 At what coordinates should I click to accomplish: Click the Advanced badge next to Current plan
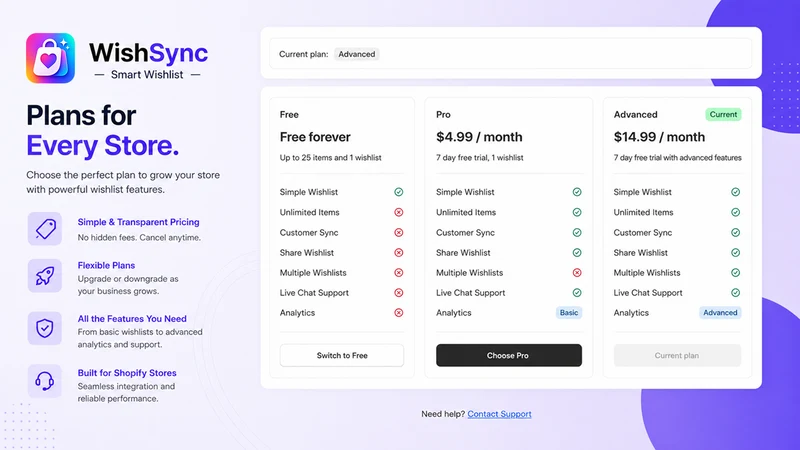[357, 54]
